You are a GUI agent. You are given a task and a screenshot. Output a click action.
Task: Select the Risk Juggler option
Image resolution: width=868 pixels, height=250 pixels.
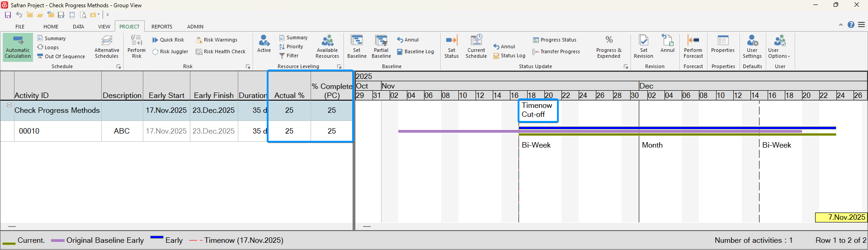(170, 52)
